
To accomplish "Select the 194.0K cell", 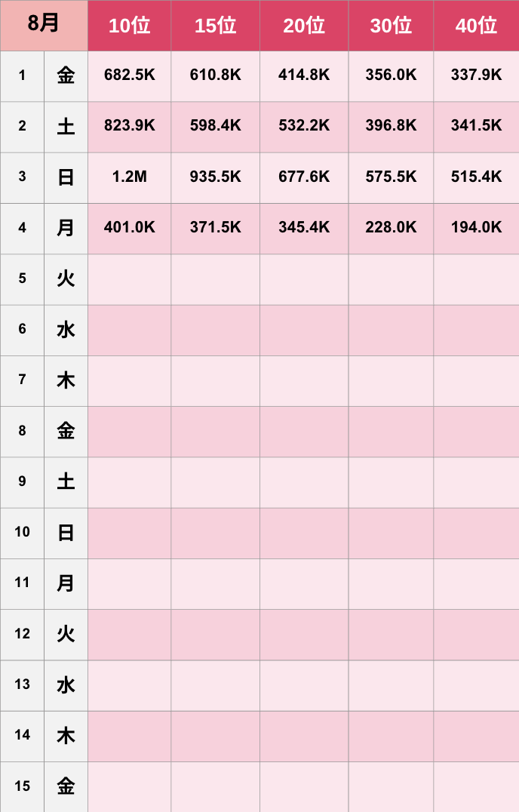I will tap(476, 229).
